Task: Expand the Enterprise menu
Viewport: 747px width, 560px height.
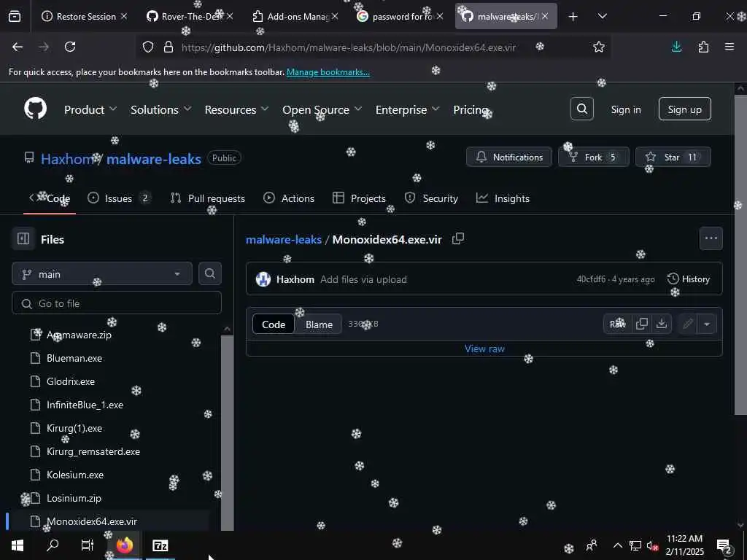Action: pyautogui.click(x=407, y=109)
